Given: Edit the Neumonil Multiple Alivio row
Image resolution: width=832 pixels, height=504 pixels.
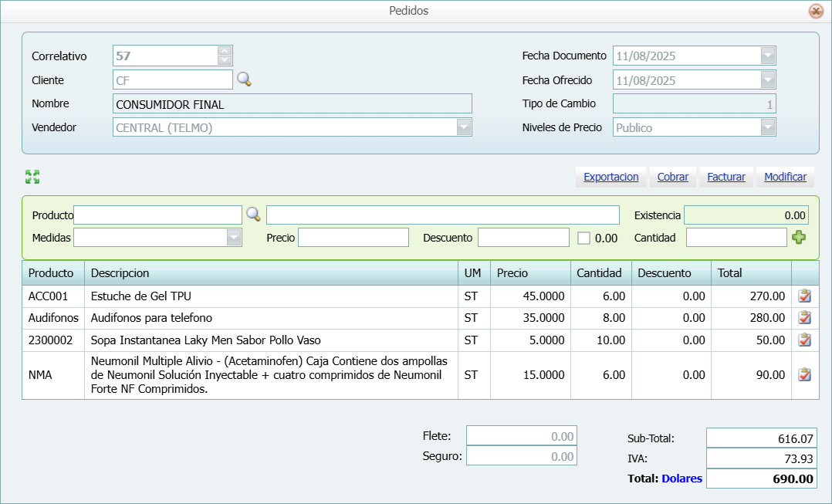Looking at the screenshot, I should pos(804,374).
